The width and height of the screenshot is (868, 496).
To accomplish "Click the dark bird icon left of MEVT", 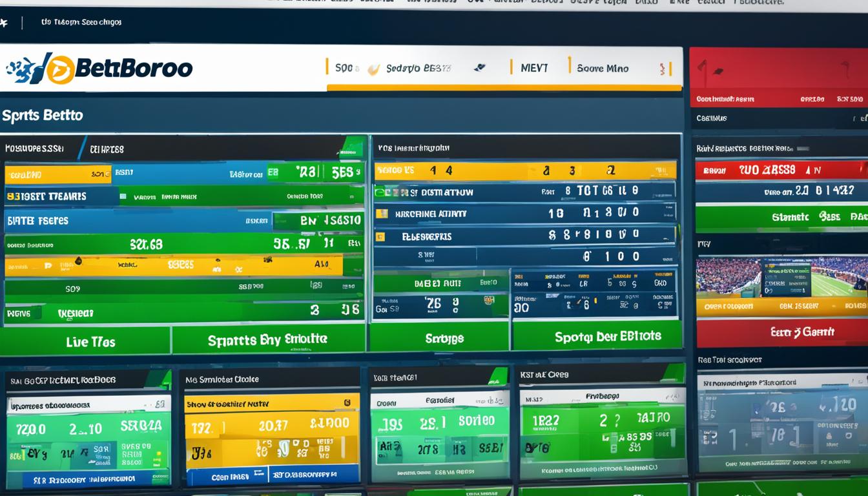I will click(x=479, y=67).
